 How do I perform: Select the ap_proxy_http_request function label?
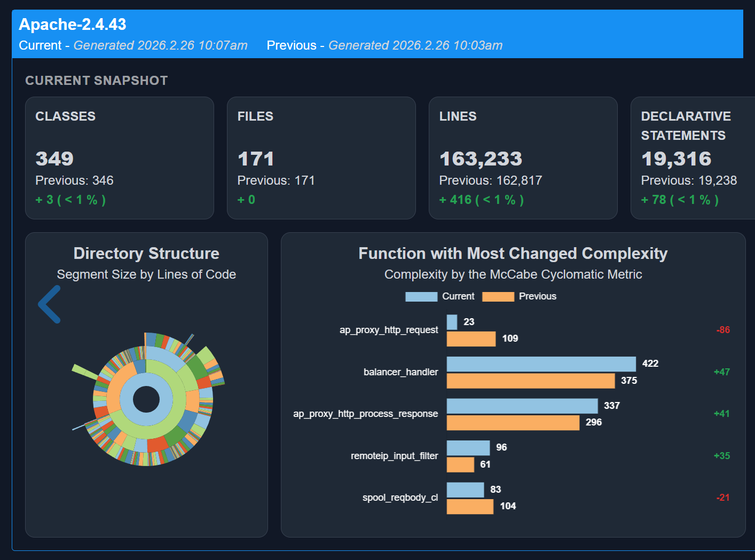pyautogui.click(x=388, y=330)
